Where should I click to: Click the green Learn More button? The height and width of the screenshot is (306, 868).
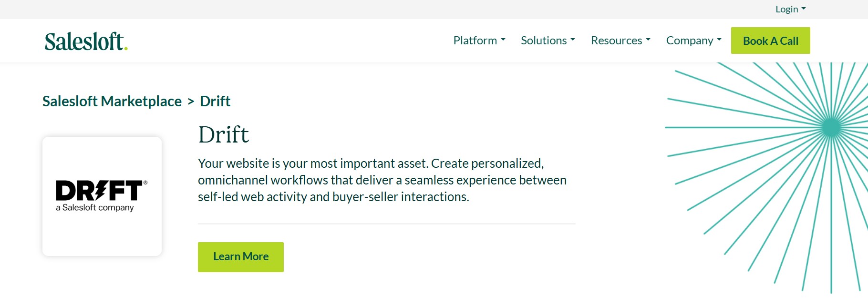(241, 257)
